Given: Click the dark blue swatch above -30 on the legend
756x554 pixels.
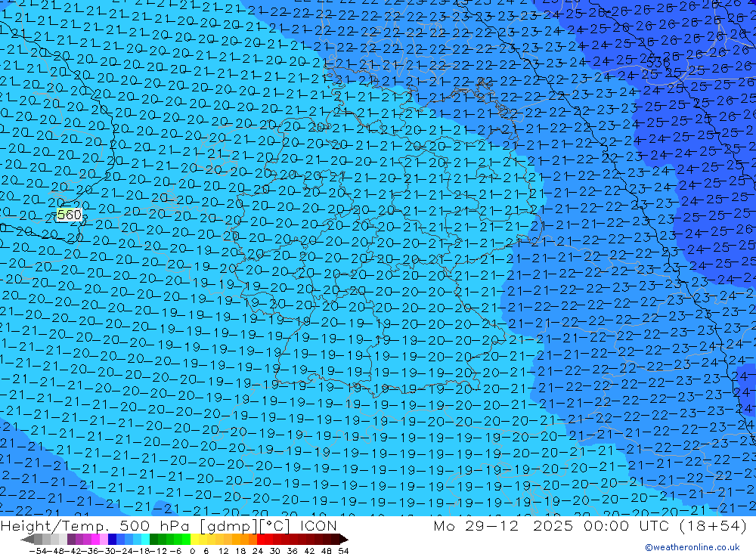Looking at the screenshot, I should coord(112,539).
